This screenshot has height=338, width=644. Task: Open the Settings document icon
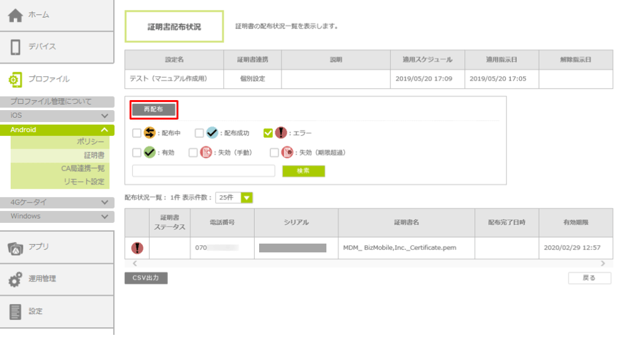(x=15, y=312)
